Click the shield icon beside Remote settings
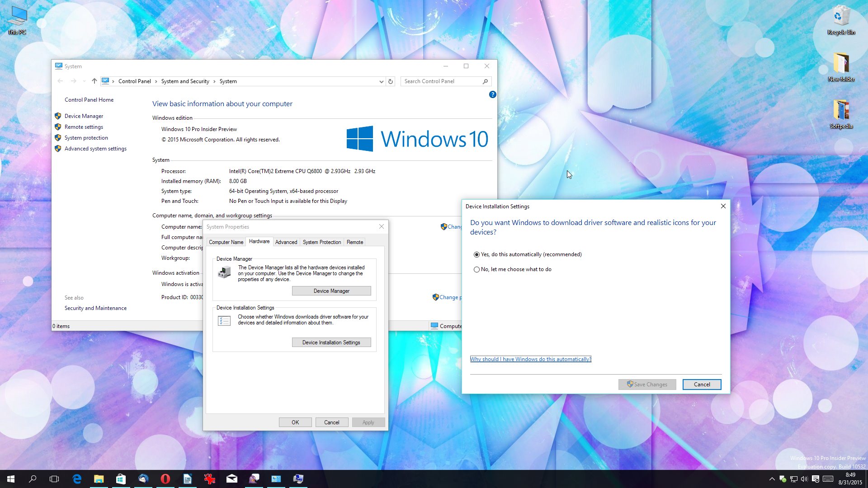 58,127
